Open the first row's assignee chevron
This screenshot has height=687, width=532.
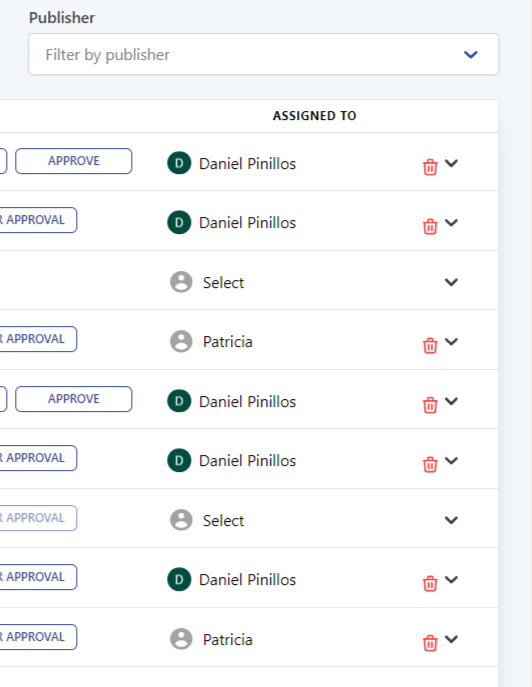pos(451,163)
